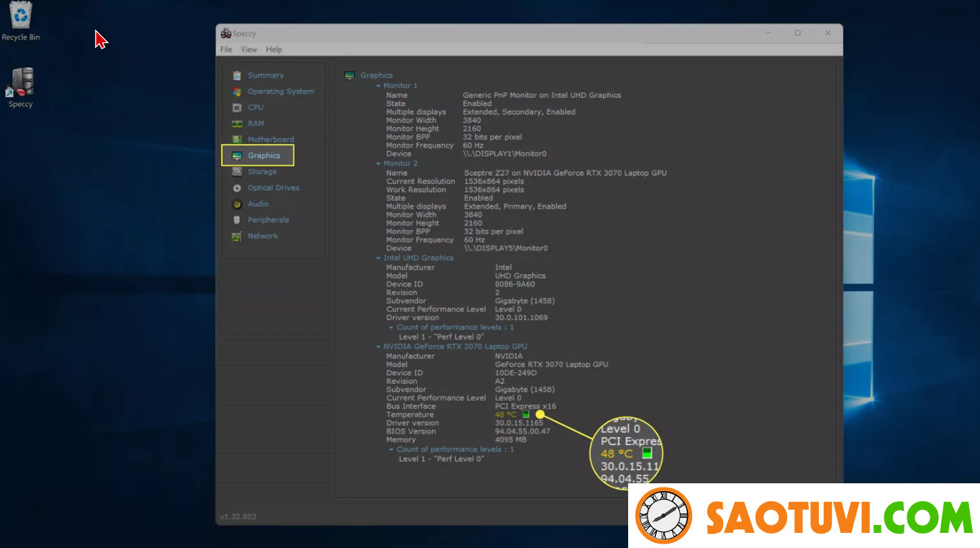Select the CPU chip icon

point(237,108)
